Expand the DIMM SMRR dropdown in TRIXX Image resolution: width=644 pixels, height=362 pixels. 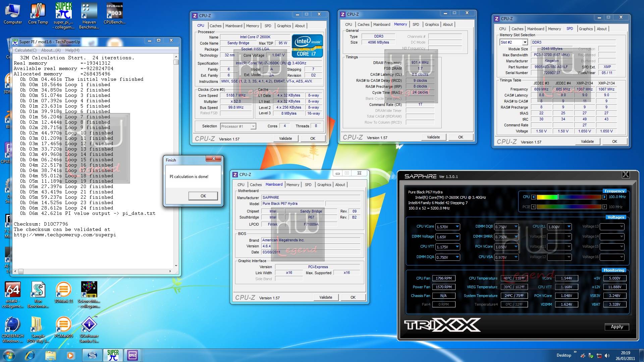click(516, 237)
